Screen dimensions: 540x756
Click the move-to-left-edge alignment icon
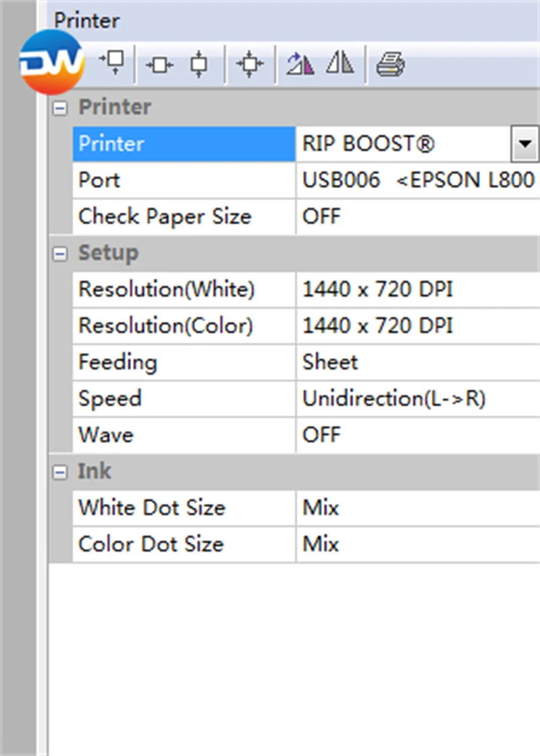pos(113,62)
